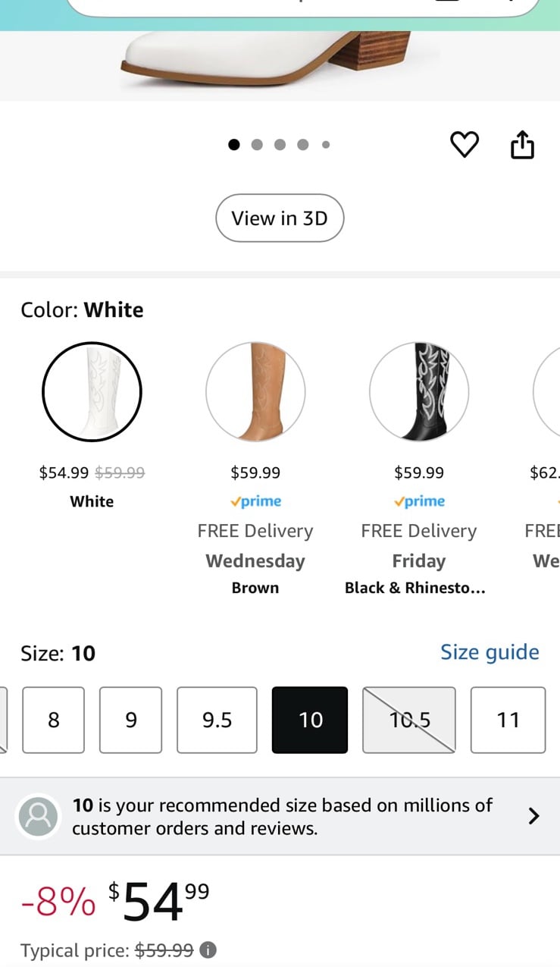Open the Size guide link
This screenshot has width=560, height=967.
(x=490, y=652)
